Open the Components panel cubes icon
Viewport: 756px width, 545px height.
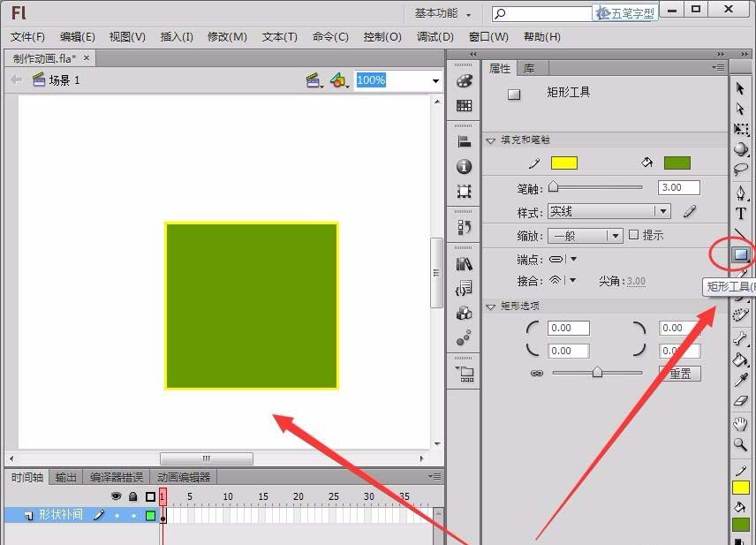(465, 314)
